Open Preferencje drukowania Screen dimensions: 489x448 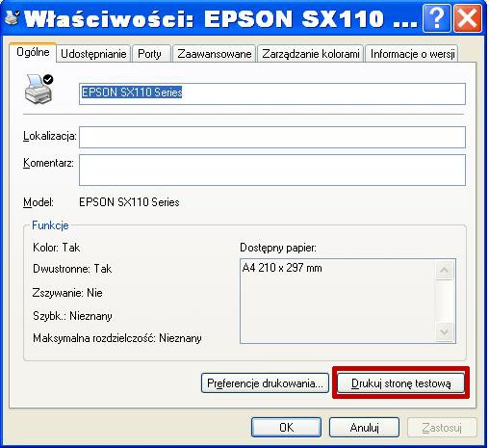tap(265, 382)
